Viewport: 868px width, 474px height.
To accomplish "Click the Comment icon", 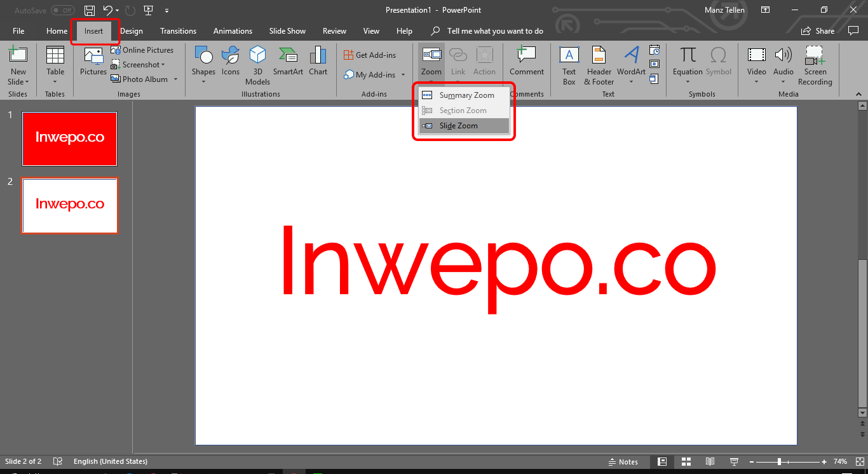I will point(526,61).
